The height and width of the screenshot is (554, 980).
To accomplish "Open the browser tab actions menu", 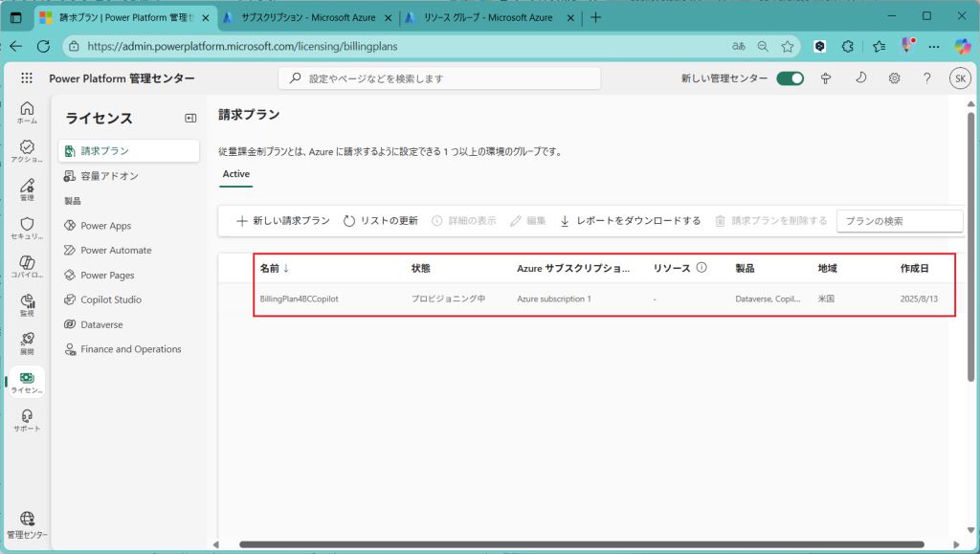I will click(16, 17).
